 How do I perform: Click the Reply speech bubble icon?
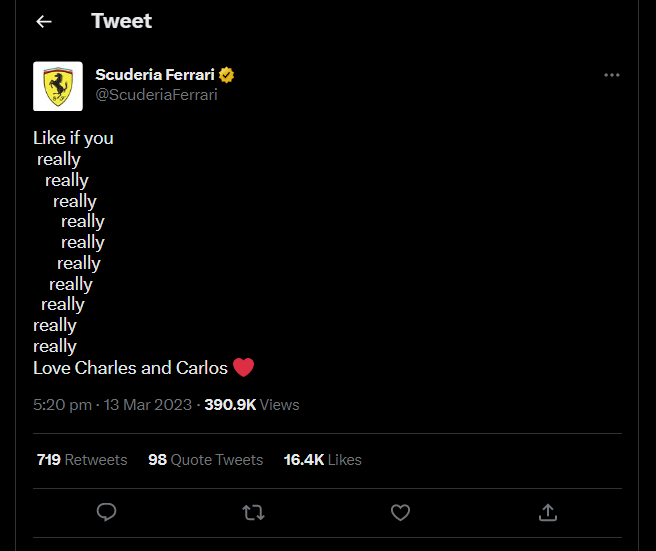(106, 512)
